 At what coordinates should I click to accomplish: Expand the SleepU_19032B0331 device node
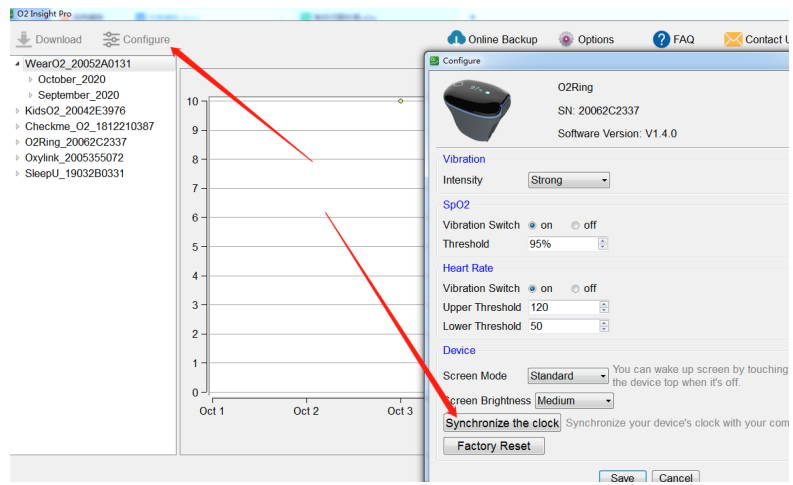coord(17,173)
